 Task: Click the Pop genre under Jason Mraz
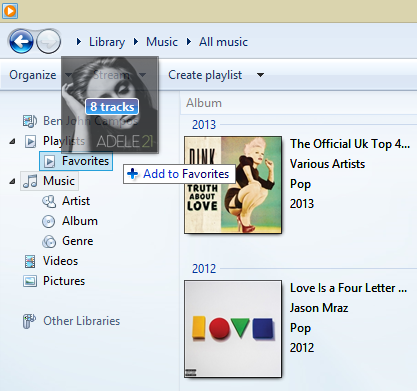click(x=300, y=328)
